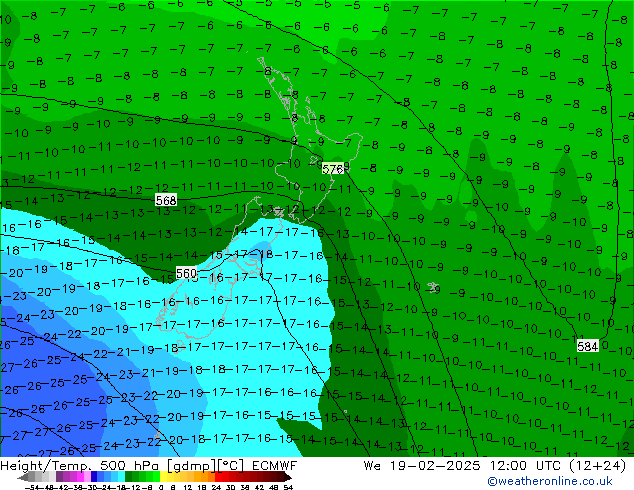Click the legend left gray arrow end
The height and width of the screenshot is (490, 634).
click(23, 477)
